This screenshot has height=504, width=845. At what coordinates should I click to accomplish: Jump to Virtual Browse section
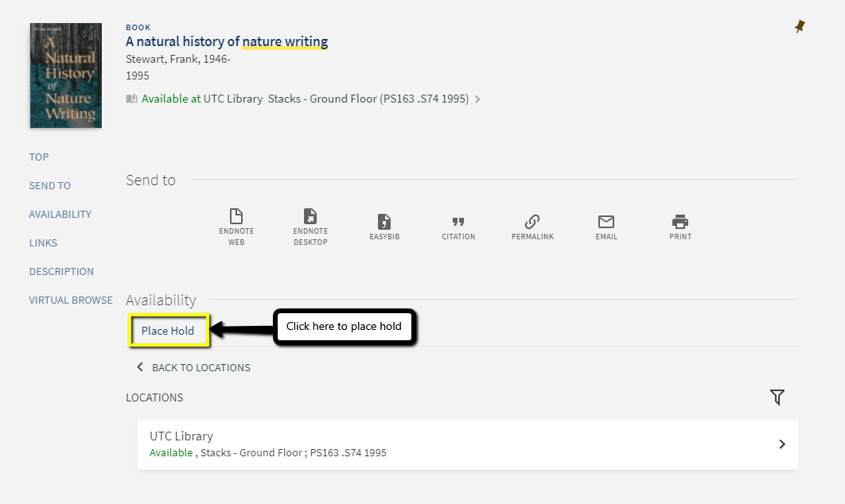(71, 300)
